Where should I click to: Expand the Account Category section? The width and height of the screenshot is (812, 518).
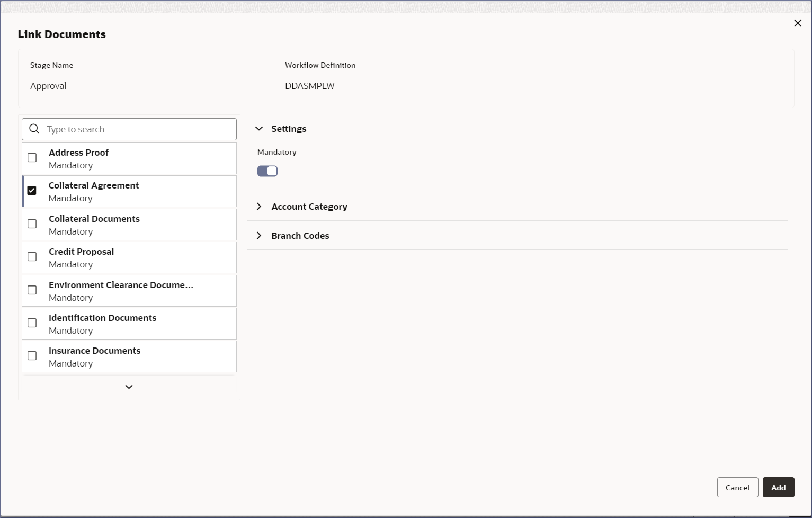pos(259,207)
